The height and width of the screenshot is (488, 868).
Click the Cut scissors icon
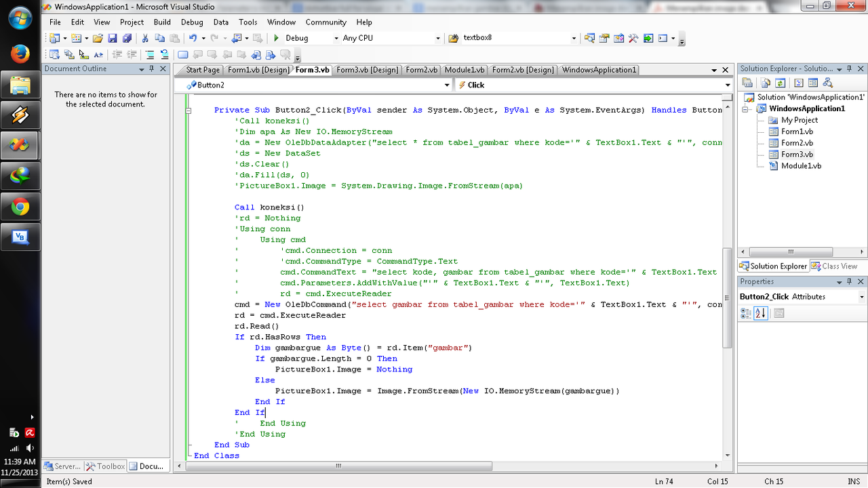144,39
